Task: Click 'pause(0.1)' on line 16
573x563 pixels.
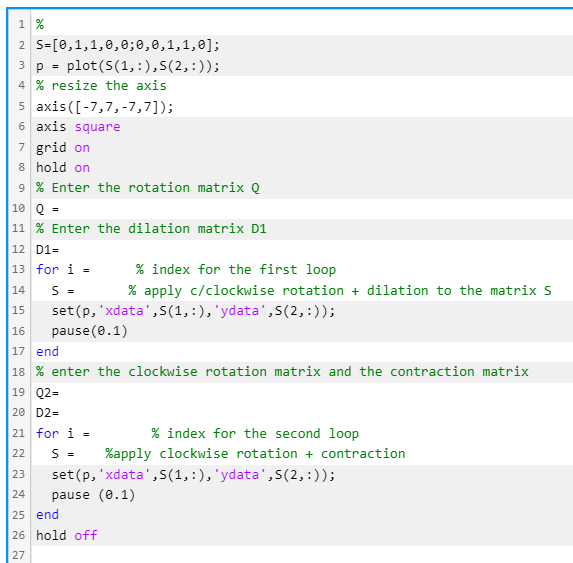Action: click(x=90, y=331)
